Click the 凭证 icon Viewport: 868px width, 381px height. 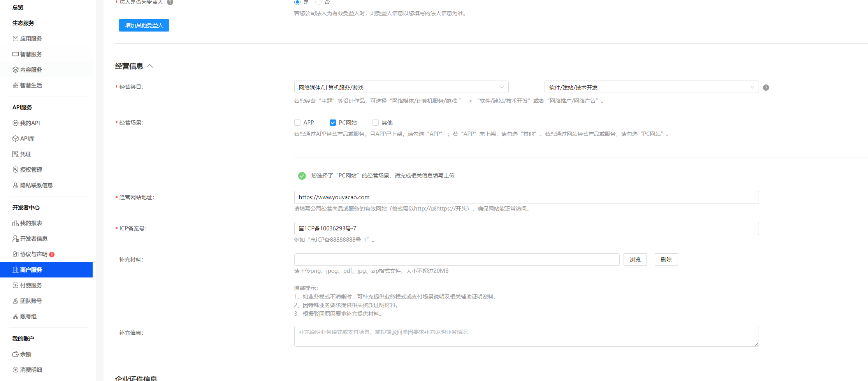tap(16, 154)
